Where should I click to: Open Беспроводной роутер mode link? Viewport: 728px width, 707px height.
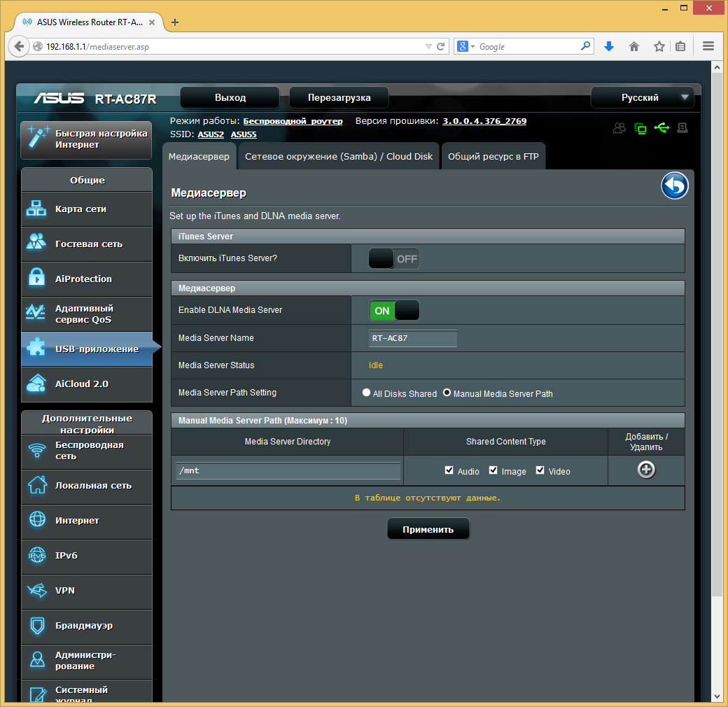(x=293, y=121)
